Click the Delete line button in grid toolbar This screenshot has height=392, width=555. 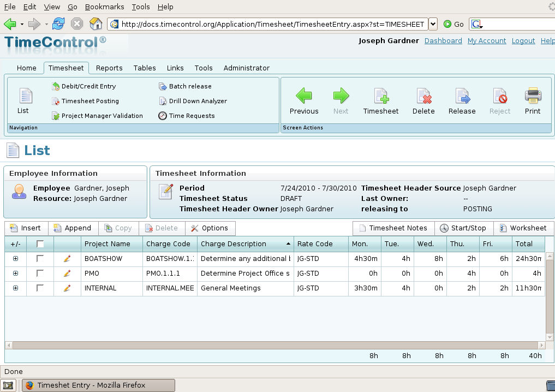[162, 228]
